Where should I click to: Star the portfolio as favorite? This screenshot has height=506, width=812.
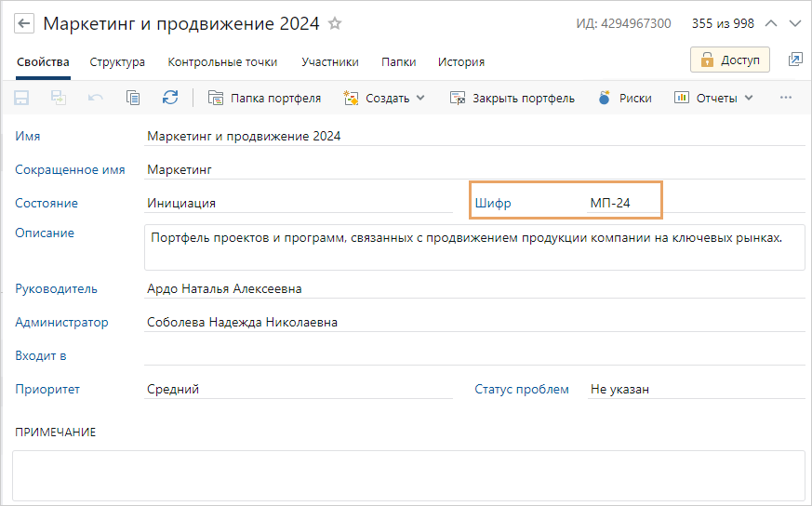pyautogui.click(x=336, y=23)
